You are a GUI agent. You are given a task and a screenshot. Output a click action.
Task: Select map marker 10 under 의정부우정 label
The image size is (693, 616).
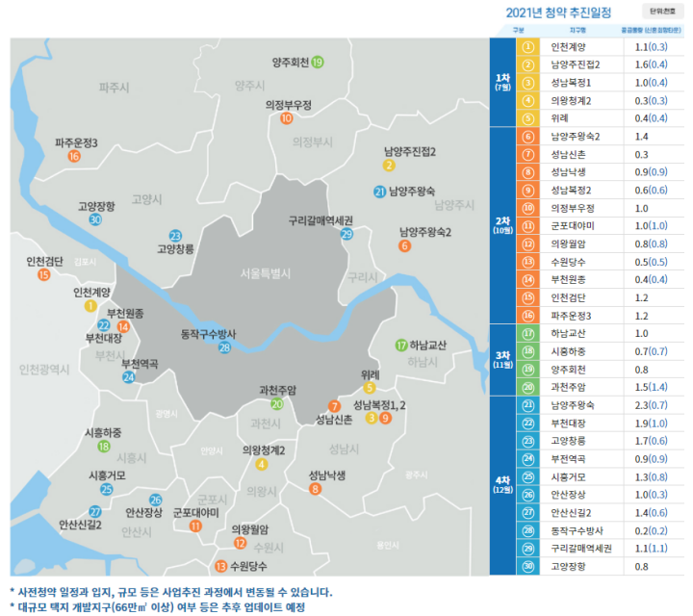pyautogui.click(x=287, y=118)
